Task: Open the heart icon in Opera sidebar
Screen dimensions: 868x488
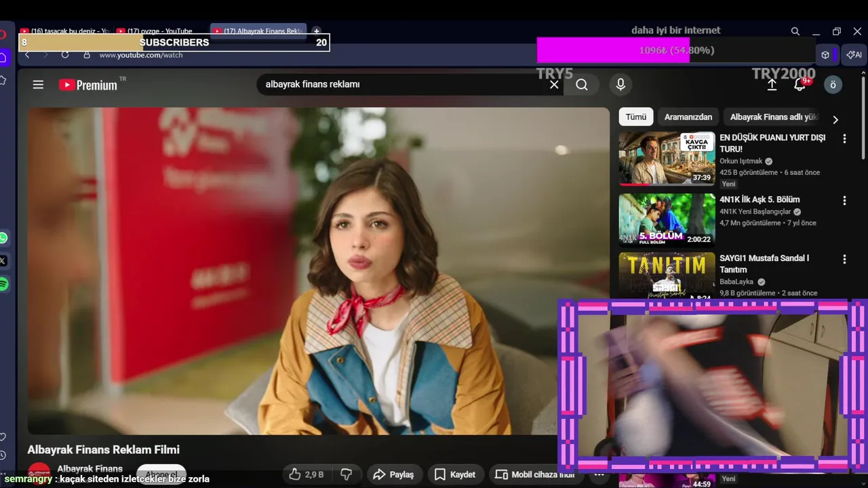Action: pyautogui.click(x=3, y=437)
